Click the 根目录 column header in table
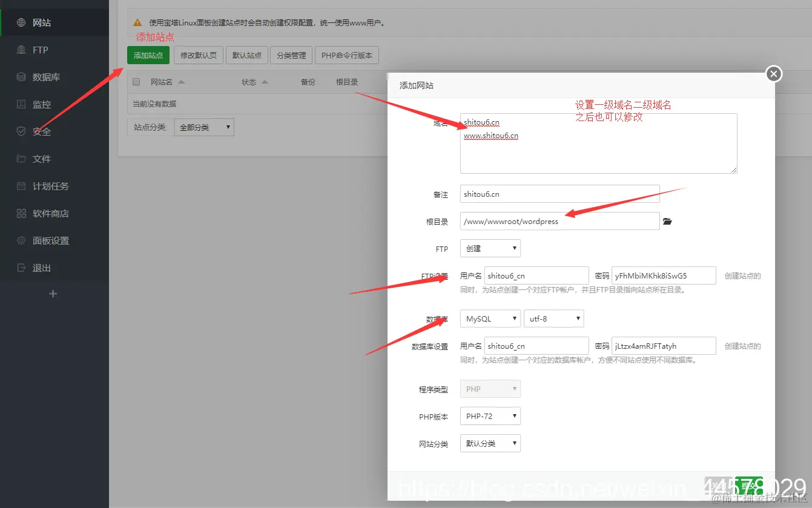The height and width of the screenshot is (508, 812). [347, 82]
